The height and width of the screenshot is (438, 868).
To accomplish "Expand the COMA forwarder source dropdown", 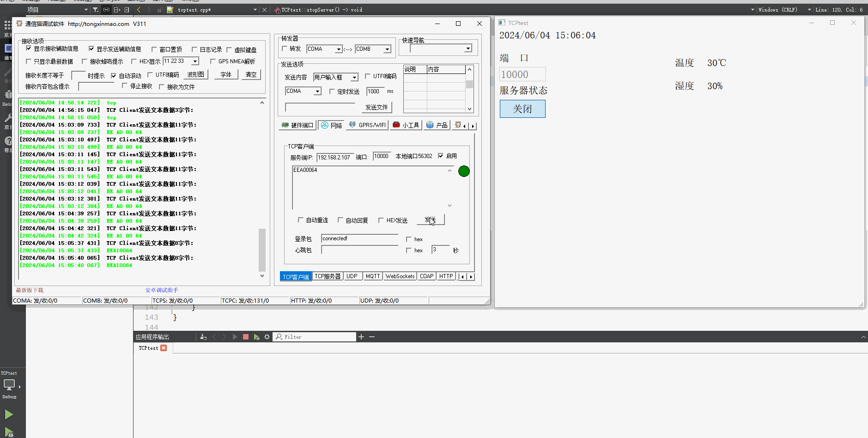I will point(339,49).
